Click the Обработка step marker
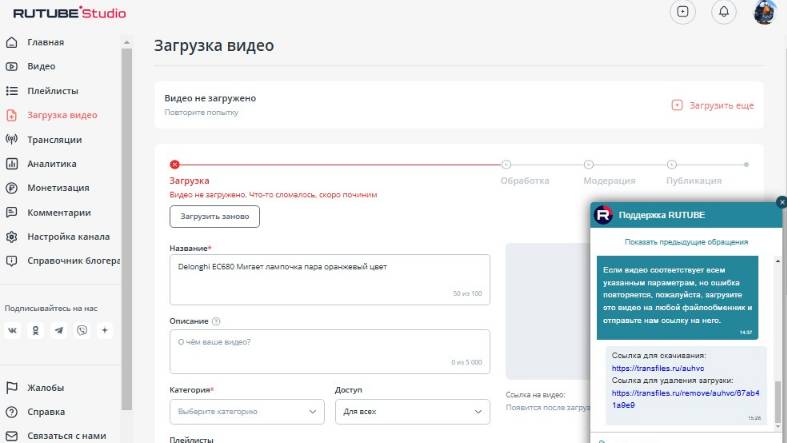 click(506, 165)
